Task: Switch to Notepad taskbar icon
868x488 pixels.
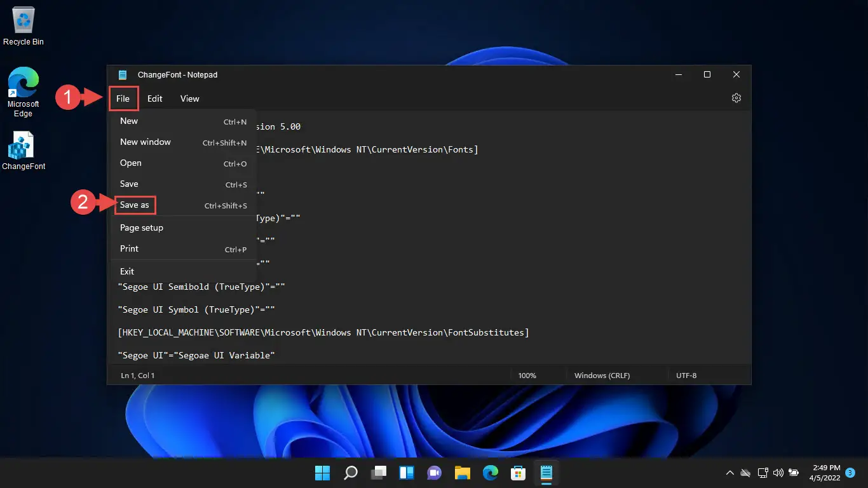Action: click(546, 473)
